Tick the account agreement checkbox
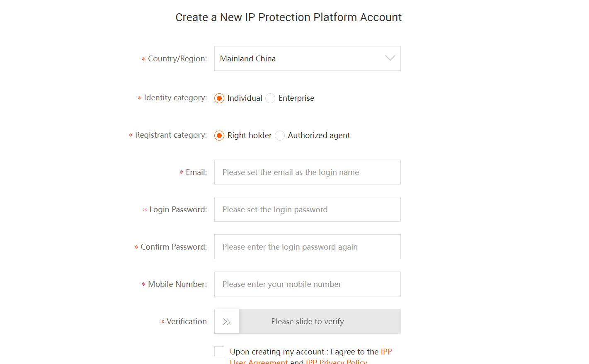The width and height of the screenshot is (589, 364). (x=219, y=351)
